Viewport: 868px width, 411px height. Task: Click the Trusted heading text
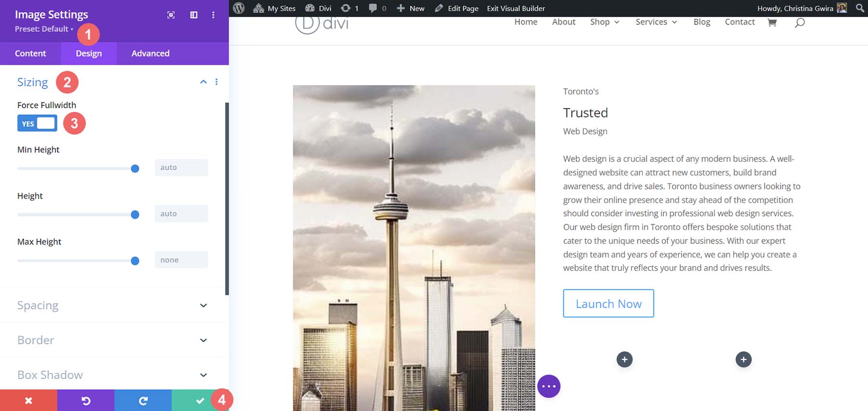pyautogui.click(x=585, y=113)
